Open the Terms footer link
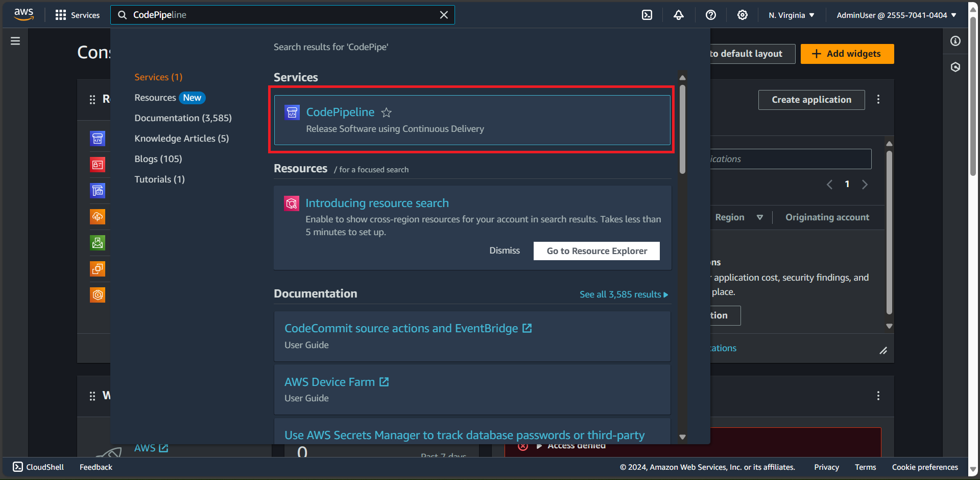 (x=865, y=467)
